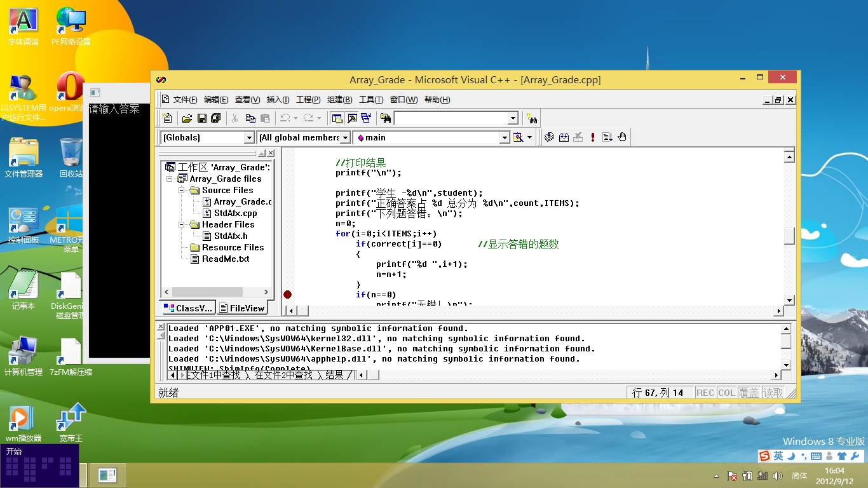
Task: Open the 工程(P) menu
Action: point(308,100)
